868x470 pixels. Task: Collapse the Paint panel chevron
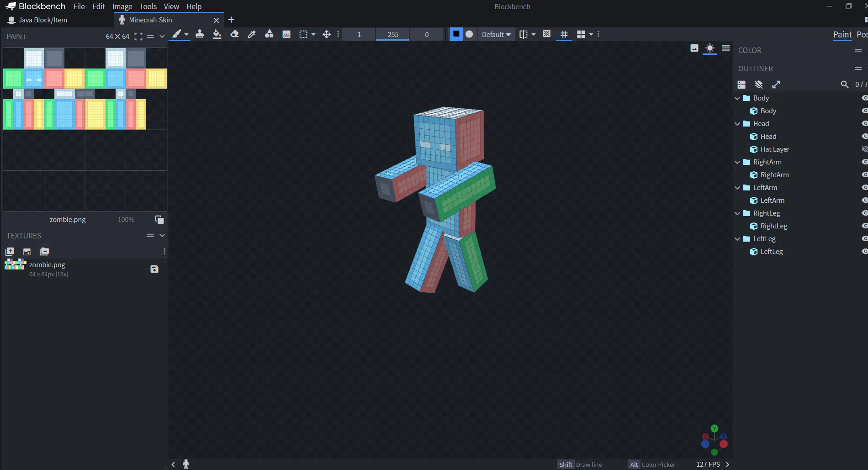[162, 37]
